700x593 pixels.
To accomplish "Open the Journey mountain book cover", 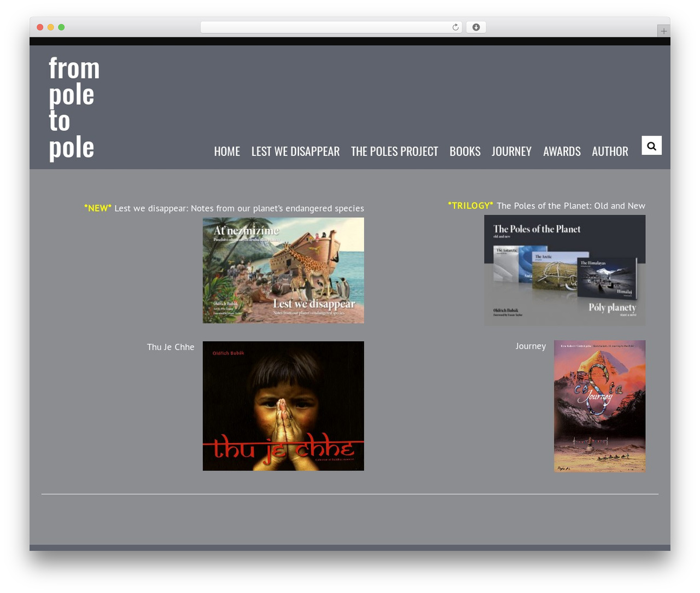I will (599, 406).
